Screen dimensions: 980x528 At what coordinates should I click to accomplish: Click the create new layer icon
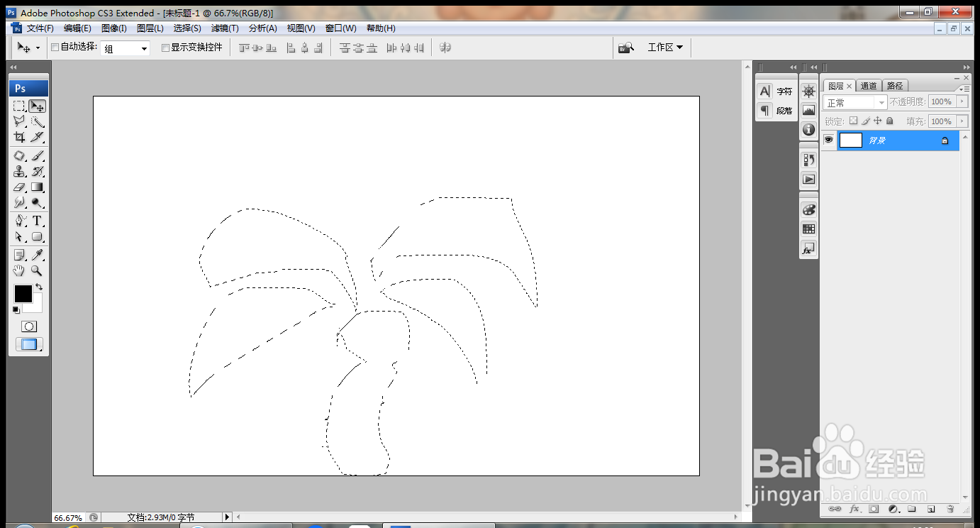point(931,509)
